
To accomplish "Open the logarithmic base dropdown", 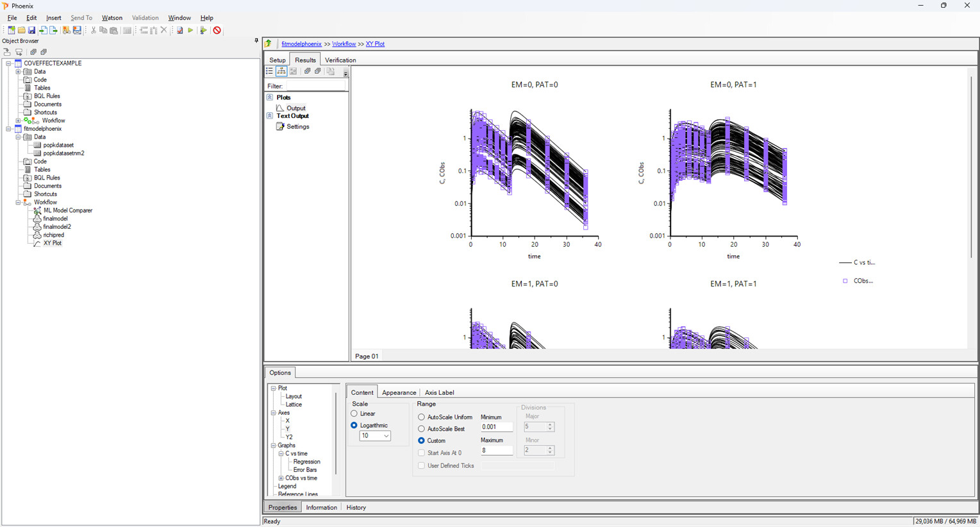I will click(375, 436).
